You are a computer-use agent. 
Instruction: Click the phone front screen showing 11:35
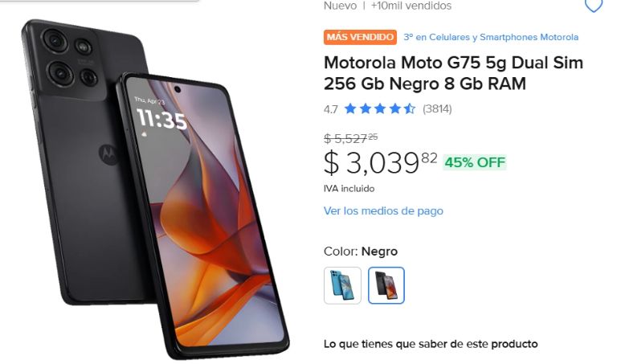click(x=205, y=212)
